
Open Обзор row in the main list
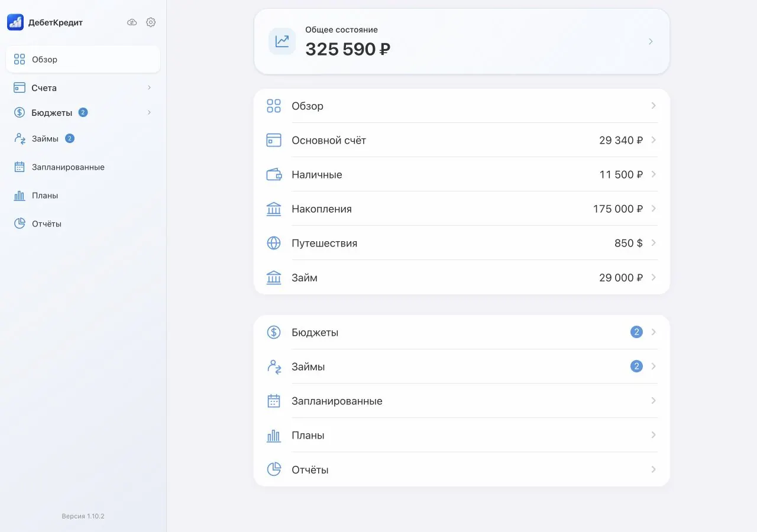click(x=462, y=106)
